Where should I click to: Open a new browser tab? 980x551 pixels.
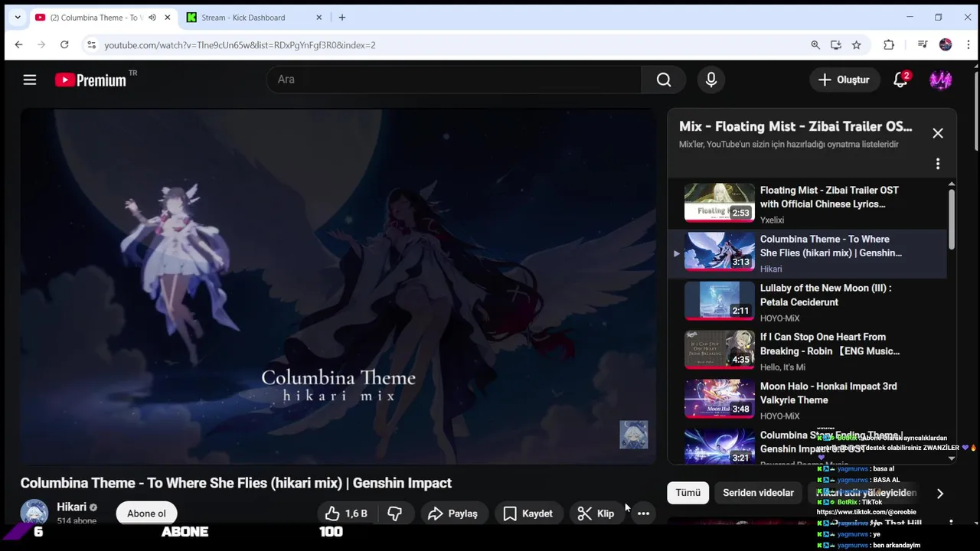342,18
